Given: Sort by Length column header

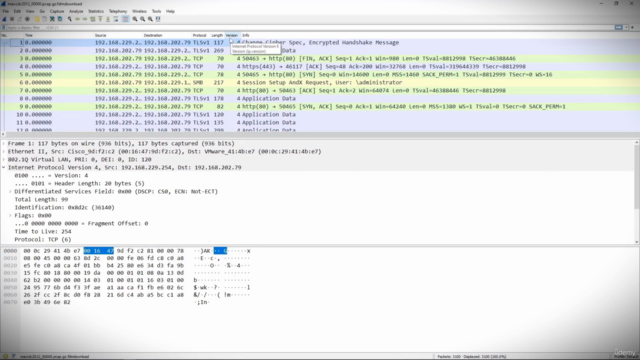Looking at the screenshot, I should point(217,36).
